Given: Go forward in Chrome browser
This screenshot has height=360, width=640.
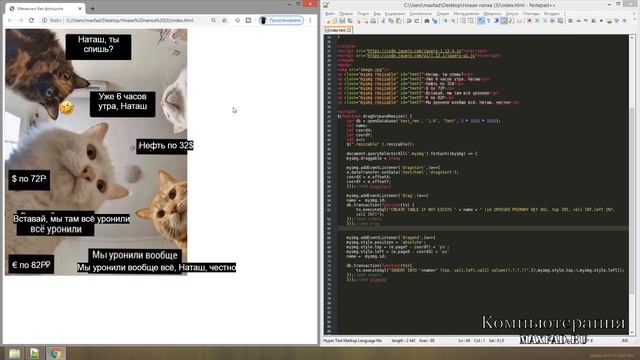Looking at the screenshot, I should [21, 20].
